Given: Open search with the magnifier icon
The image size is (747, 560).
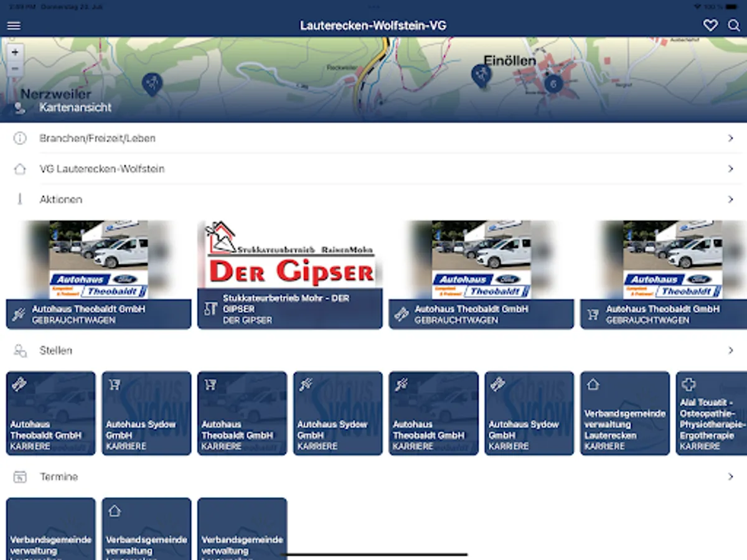Looking at the screenshot, I should pos(735,26).
